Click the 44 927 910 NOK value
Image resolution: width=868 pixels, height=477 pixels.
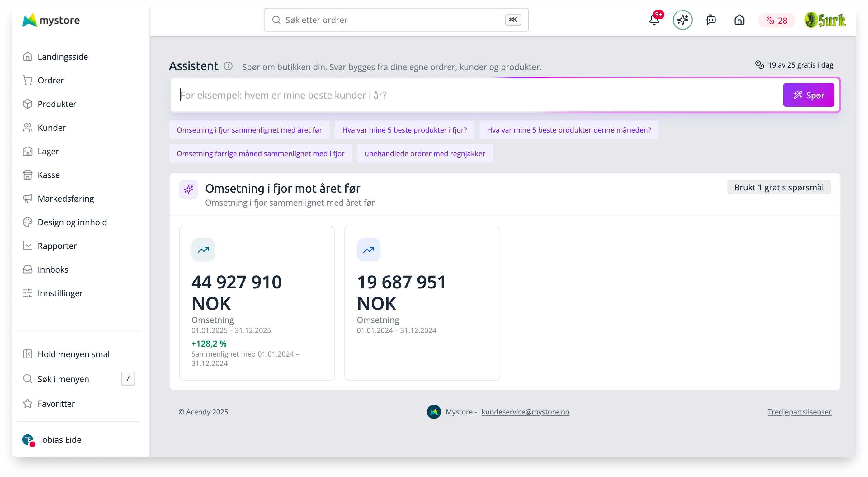tap(237, 292)
